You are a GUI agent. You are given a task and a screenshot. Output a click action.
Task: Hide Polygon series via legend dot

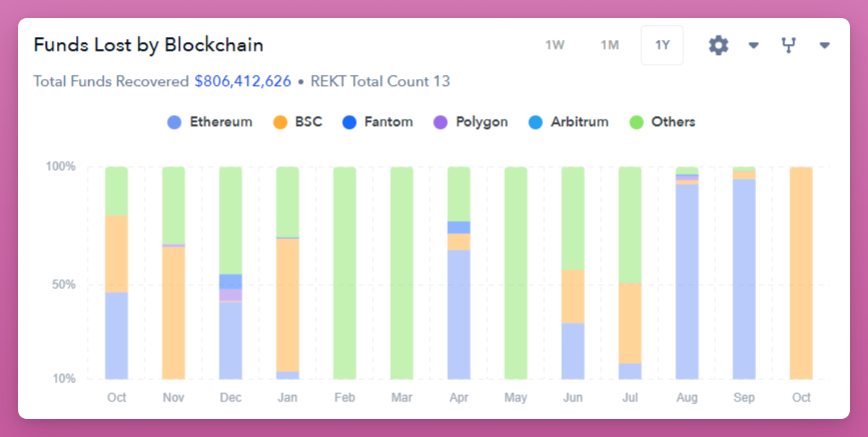point(440,122)
